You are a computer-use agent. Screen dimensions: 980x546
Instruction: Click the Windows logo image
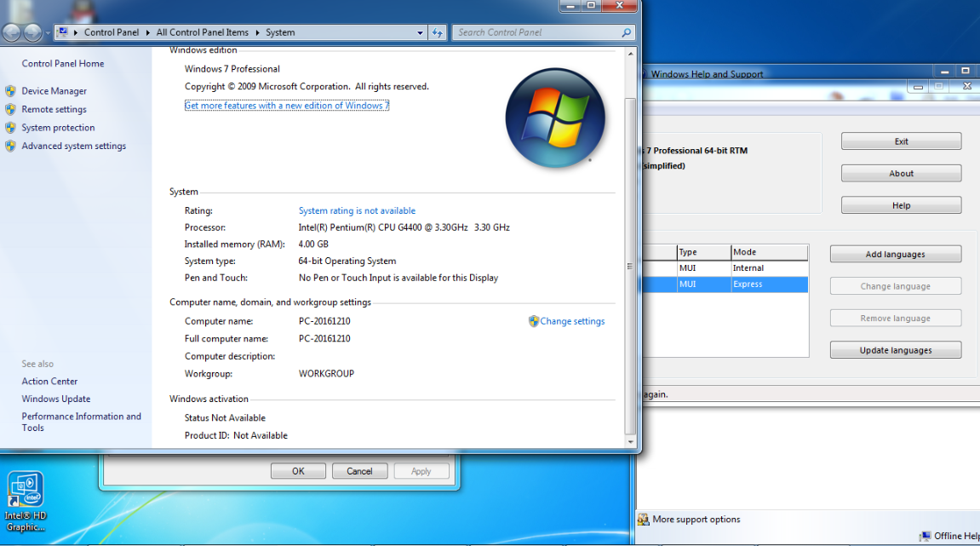pos(555,118)
